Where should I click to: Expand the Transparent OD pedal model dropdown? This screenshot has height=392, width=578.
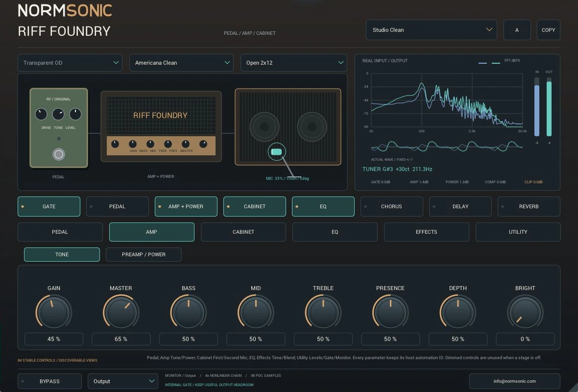pyautogui.click(x=70, y=63)
